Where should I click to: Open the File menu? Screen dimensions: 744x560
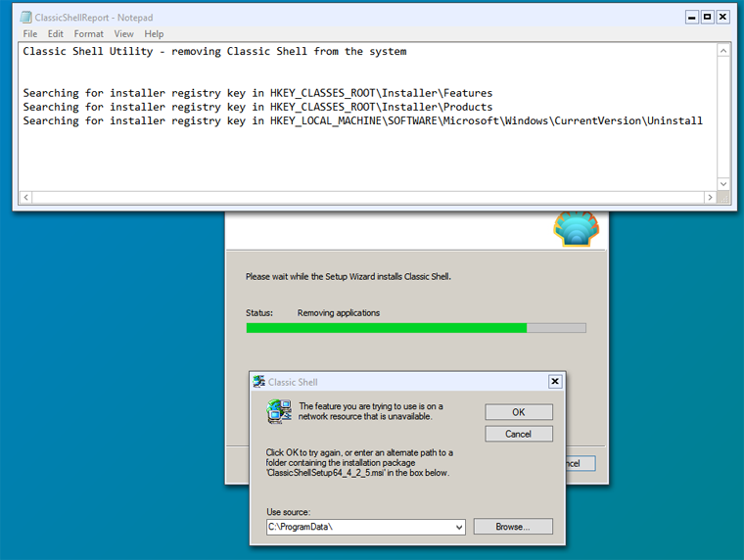[29, 33]
